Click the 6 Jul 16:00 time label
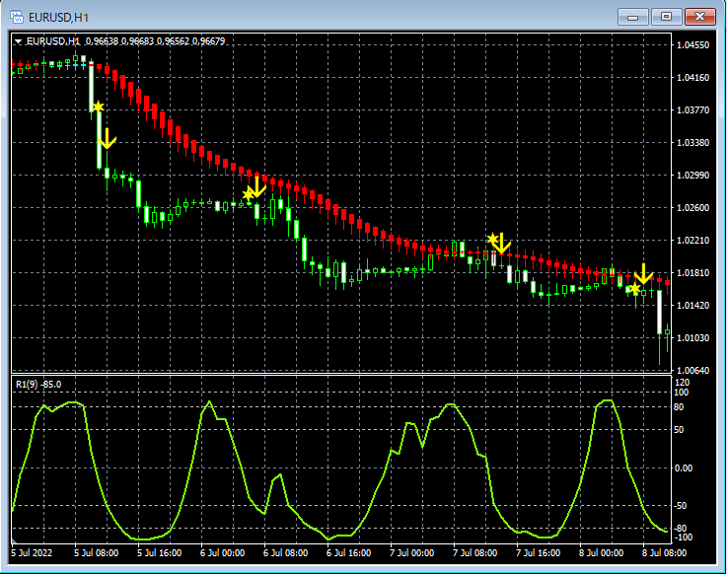728x574 pixels. 348,553
